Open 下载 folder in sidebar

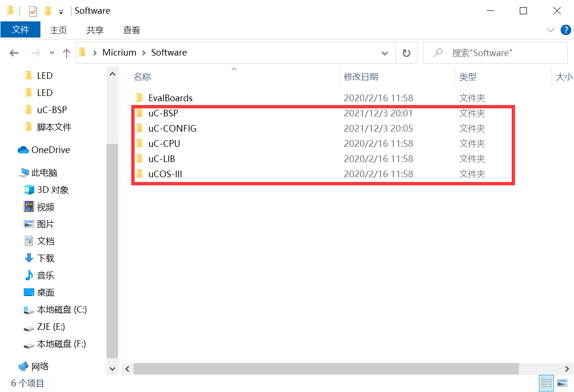pos(46,258)
